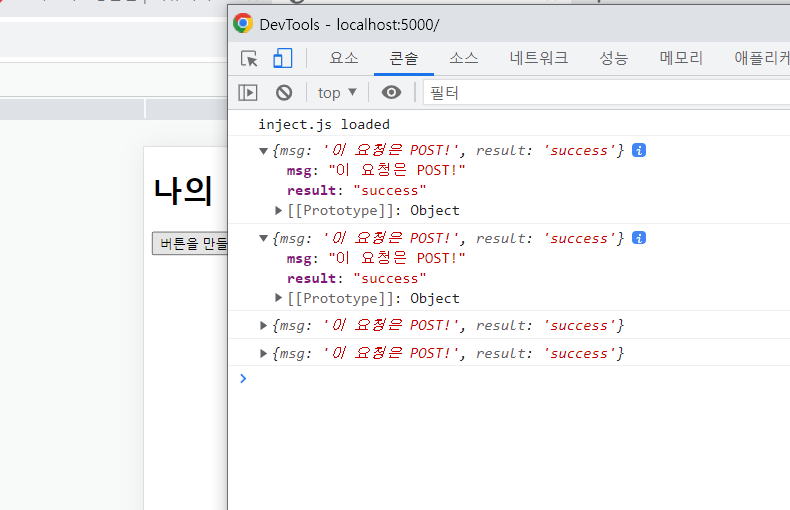Viewport: 790px width, 510px height.
Task: Open the top context dropdown
Action: 337,93
